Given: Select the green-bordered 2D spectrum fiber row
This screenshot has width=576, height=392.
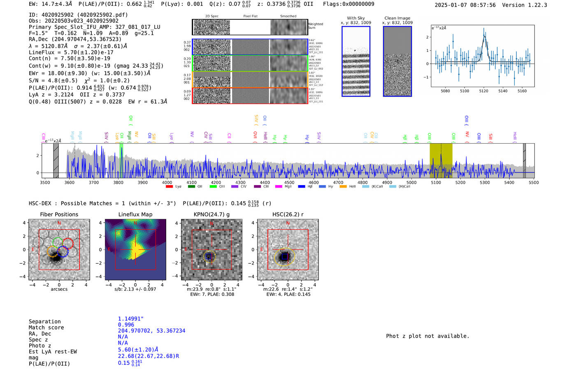Looking at the screenshot, I should click(250, 63).
